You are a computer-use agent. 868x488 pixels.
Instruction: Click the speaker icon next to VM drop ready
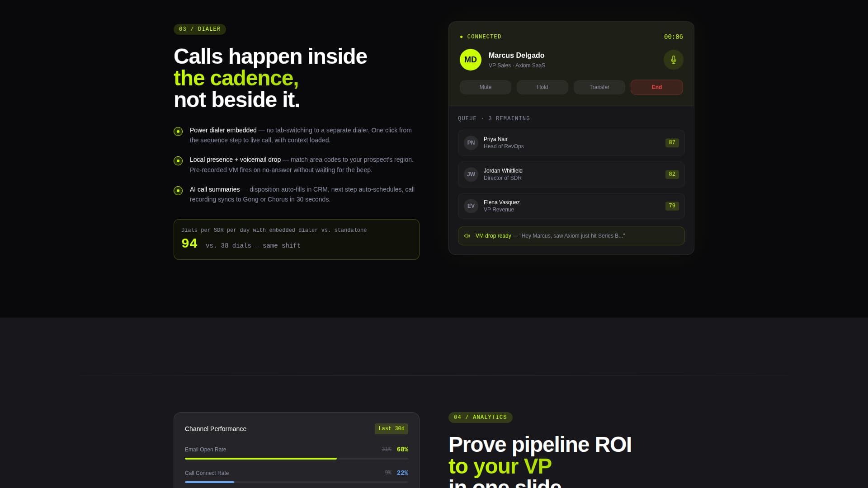(x=467, y=235)
